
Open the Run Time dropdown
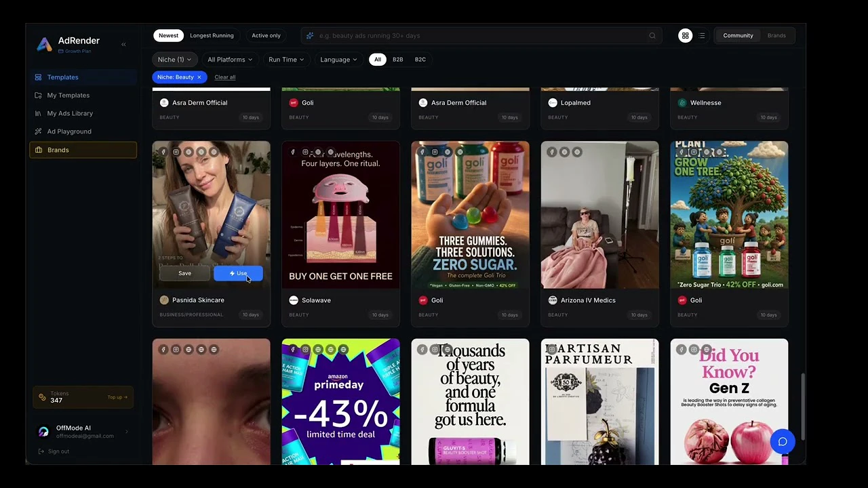(x=286, y=60)
